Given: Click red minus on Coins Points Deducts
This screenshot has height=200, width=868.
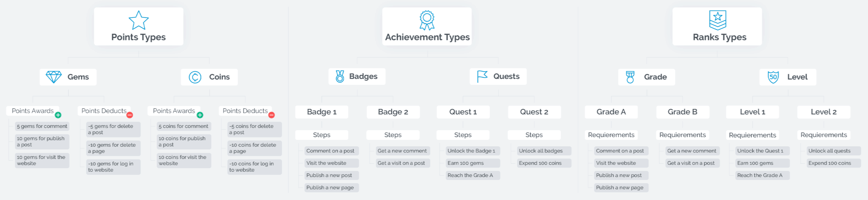Looking at the screenshot, I should [272, 115].
